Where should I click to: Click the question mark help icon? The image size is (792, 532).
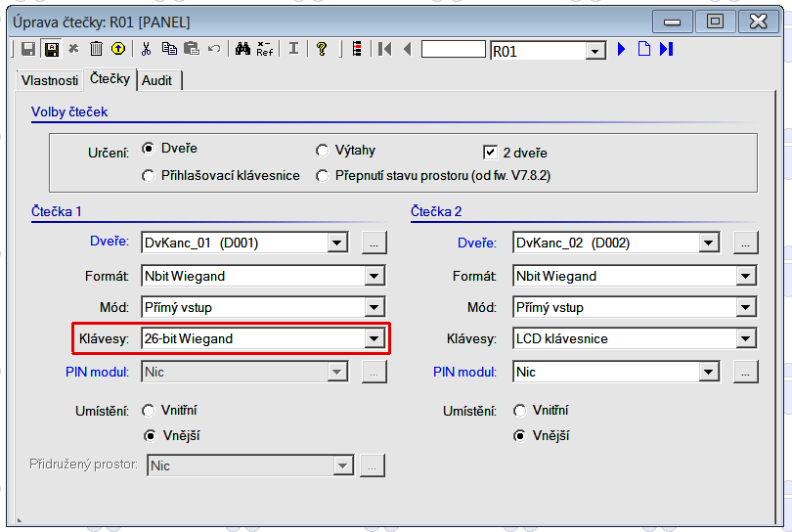[x=321, y=49]
